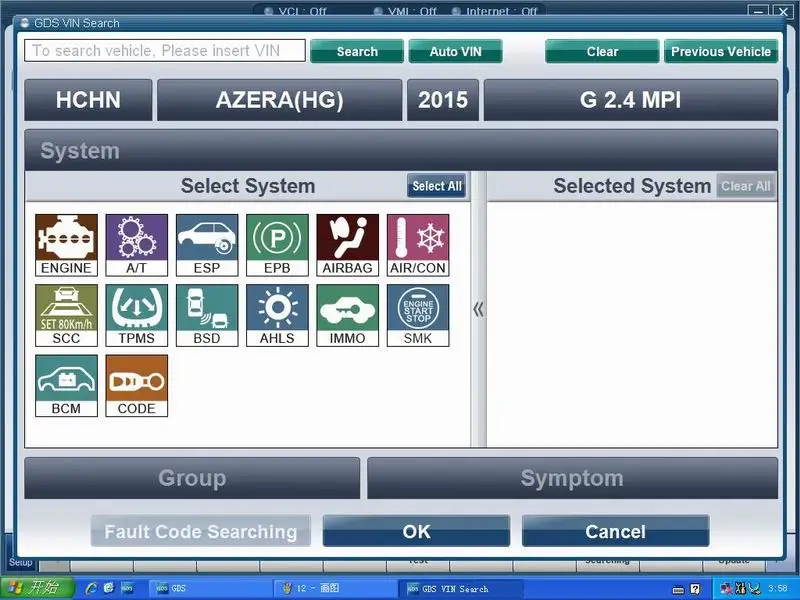Select the BSD blind spot icon
This screenshot has height=600, width=800.
[x=207, y=316]
